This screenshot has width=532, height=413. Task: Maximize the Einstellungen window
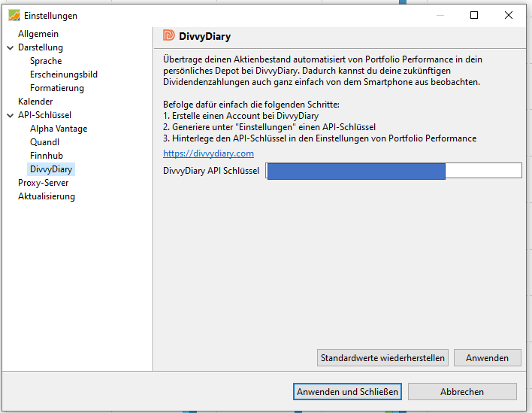474,15
